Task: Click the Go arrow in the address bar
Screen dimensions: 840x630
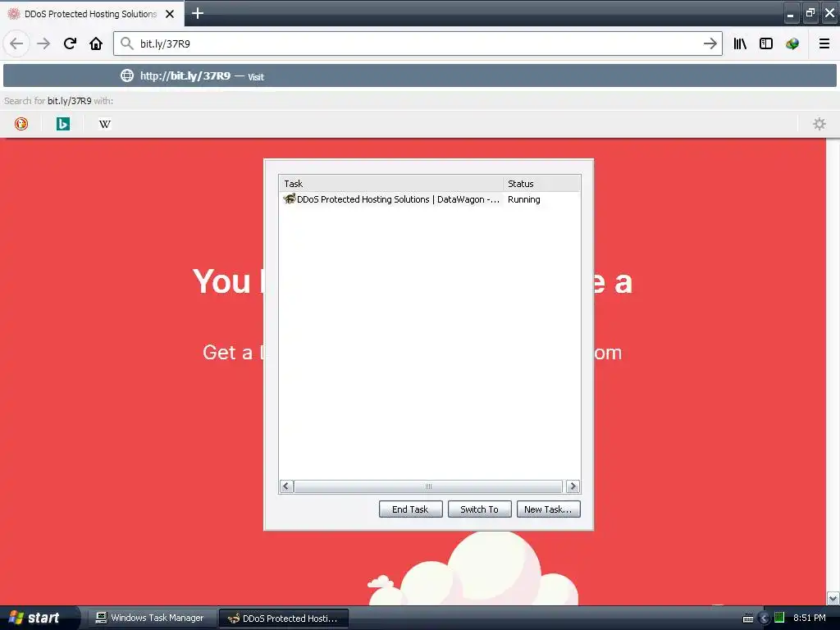Action: 710,43
